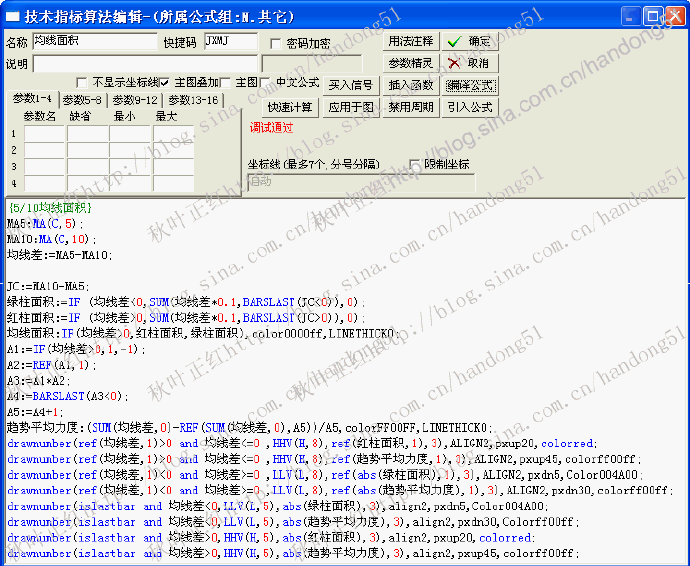Toggle the 主图 main chart checkbox
Viewport: 690px width, 566px height.
[x=225, y=82]
